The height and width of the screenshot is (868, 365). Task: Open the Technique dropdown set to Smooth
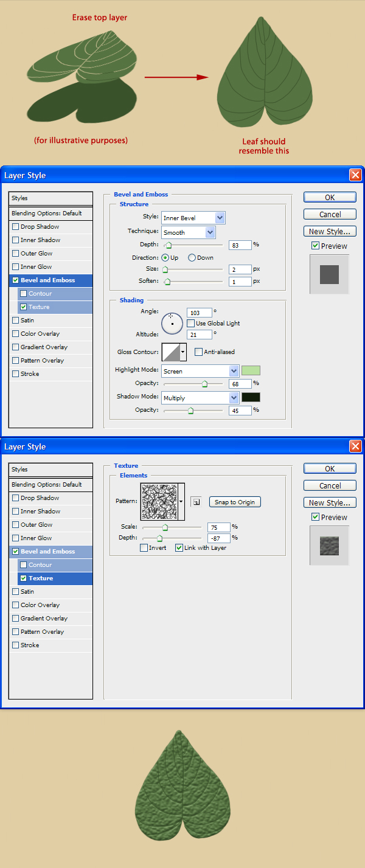tap(188, 232)
